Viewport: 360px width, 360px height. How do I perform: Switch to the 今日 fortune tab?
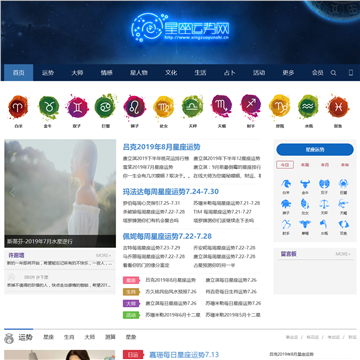point(285,165)
